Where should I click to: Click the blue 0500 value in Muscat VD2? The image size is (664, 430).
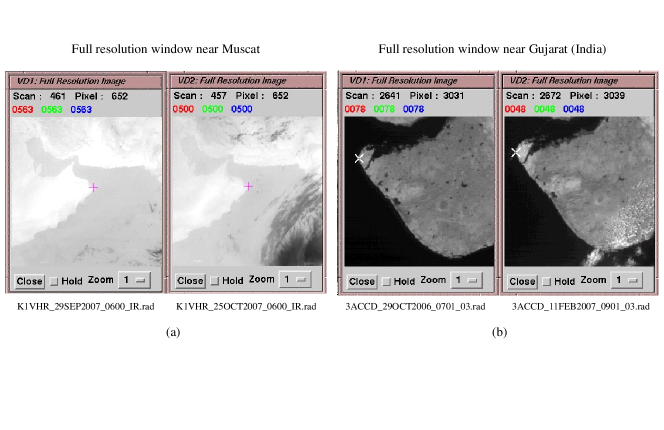click(x=241, y=109)
